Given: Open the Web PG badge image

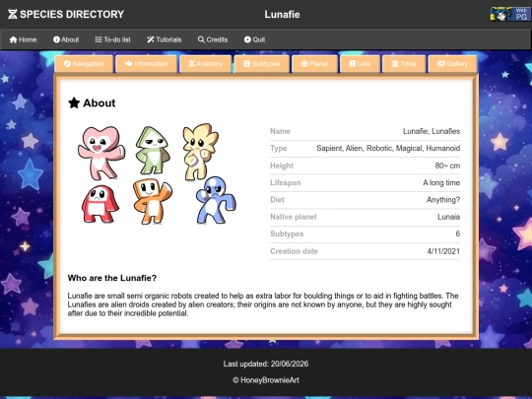Looking at the screenshot, I should coord(510,14).
